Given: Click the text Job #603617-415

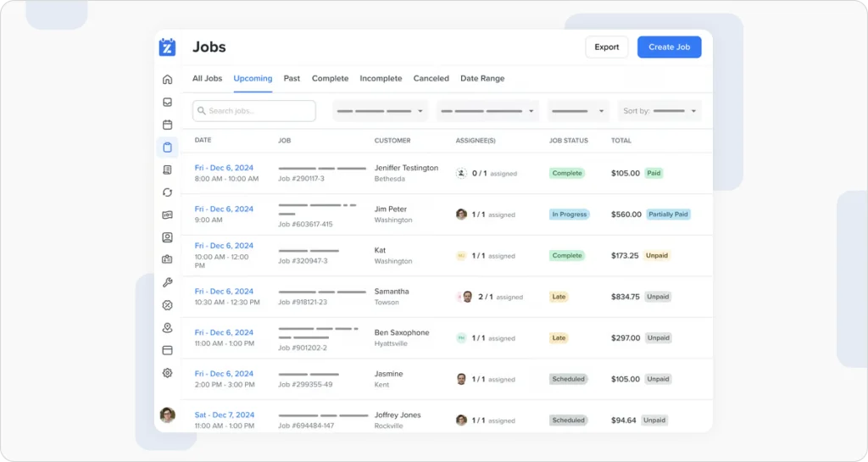Looking at the screenshot, I should (x=305, y=224).
